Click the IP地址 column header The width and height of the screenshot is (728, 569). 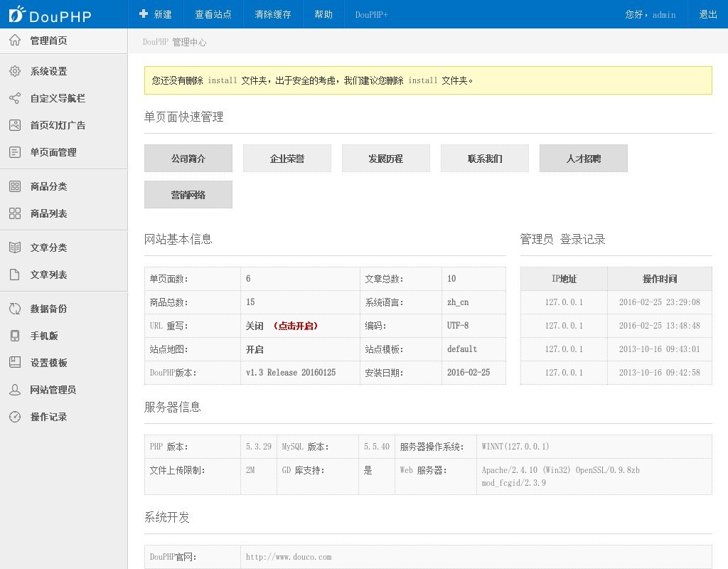point(564,279)
